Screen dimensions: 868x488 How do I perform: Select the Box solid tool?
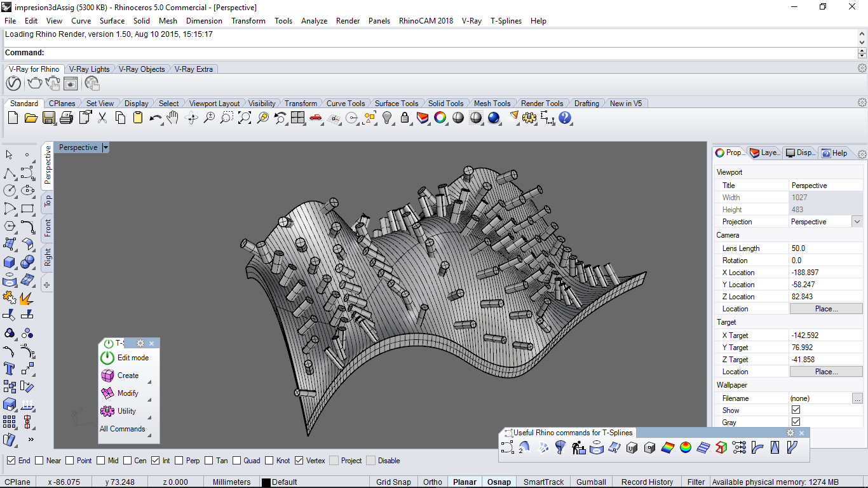[x=10, y=262]
